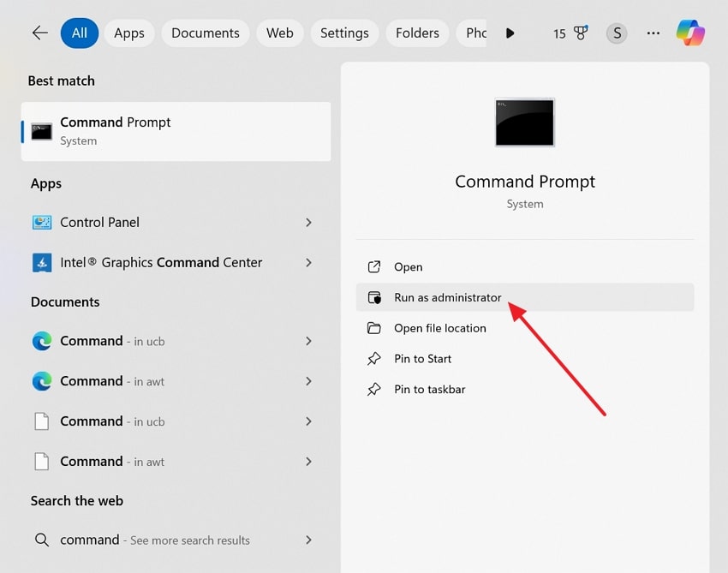This screenshot has height=573, width=728.
Task: Switch to the Settings filter tab
Action: [x=344, y=33]
